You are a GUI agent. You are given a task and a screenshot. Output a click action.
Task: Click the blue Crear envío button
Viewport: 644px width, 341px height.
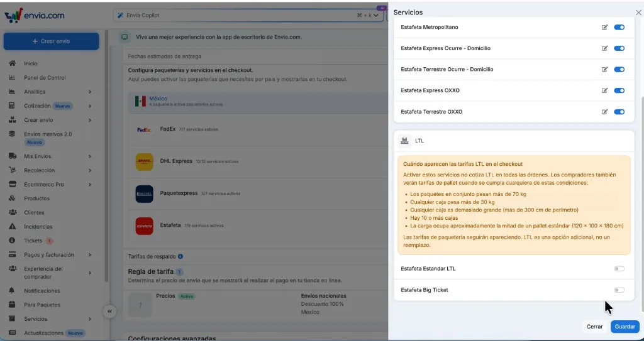pos(52,41)
